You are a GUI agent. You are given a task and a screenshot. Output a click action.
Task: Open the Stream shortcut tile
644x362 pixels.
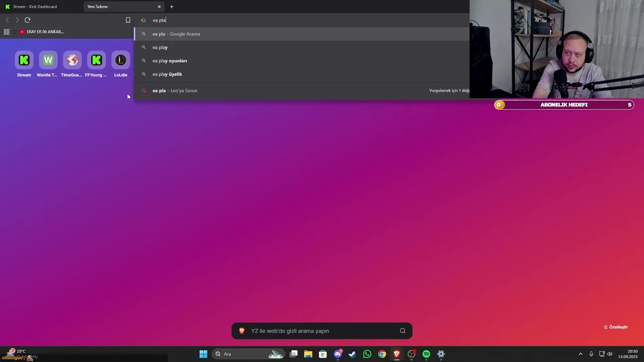24,64
